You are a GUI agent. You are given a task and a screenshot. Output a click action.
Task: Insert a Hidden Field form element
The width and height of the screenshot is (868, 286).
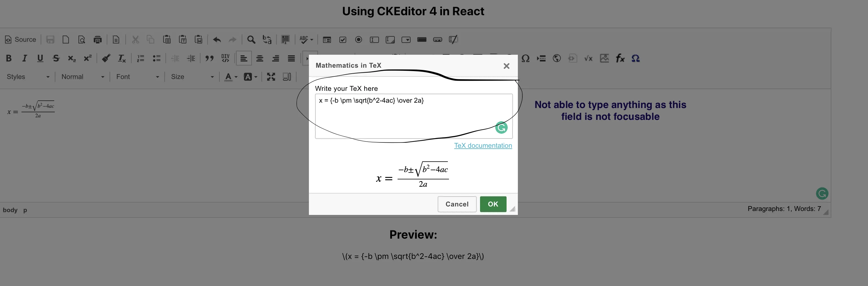[453, 40]
